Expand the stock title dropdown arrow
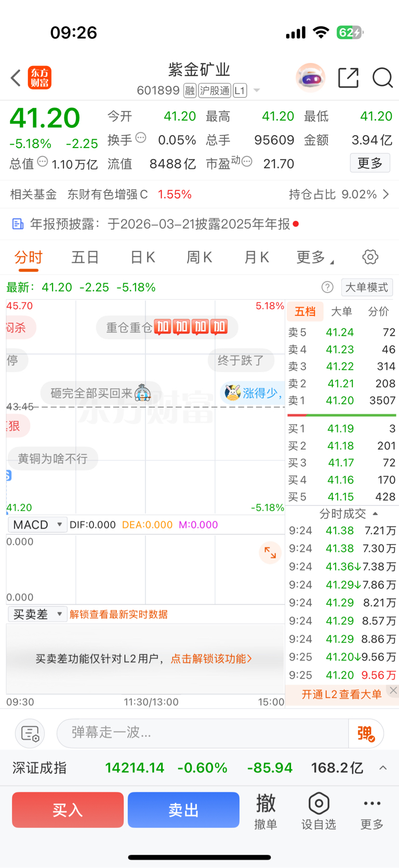This screenshot has height=868, width=399. [256, 91]
